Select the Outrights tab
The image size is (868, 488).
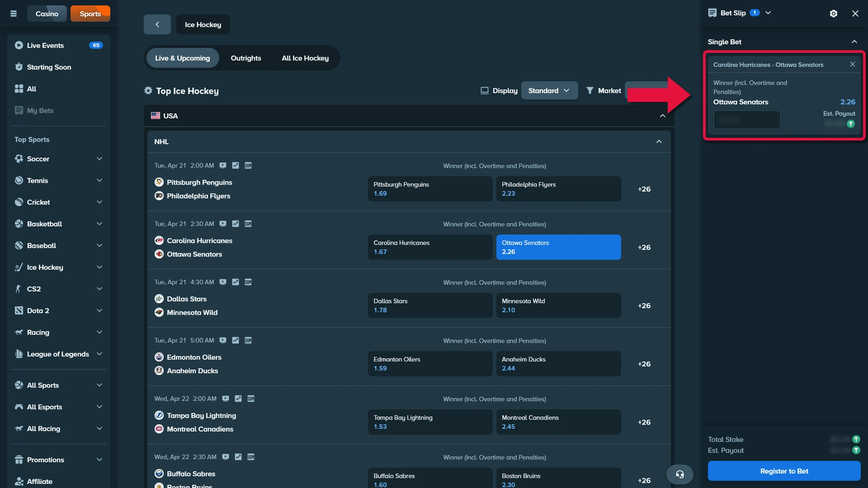[x=246, y=58]
